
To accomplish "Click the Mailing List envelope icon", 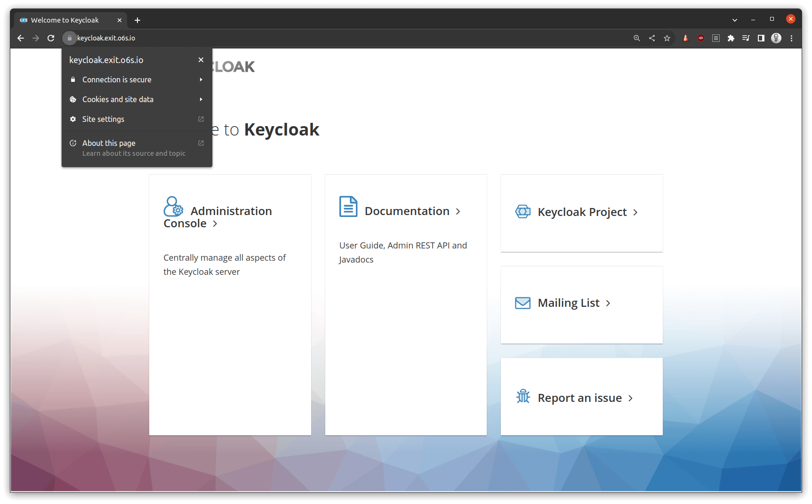I will click(x=523, y=303).
